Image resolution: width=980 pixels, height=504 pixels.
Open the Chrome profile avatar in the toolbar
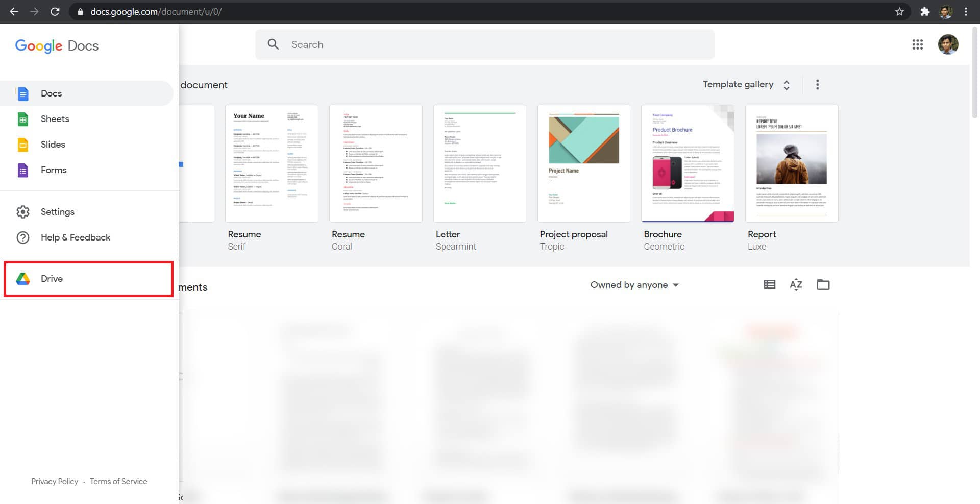(946, 11)
